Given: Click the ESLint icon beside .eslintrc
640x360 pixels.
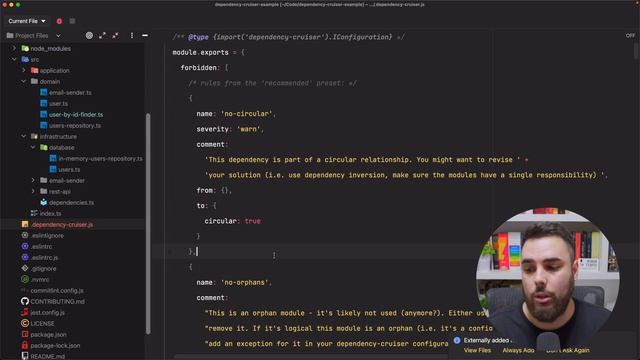Looking at the screenshot, I should coord(25,247).
